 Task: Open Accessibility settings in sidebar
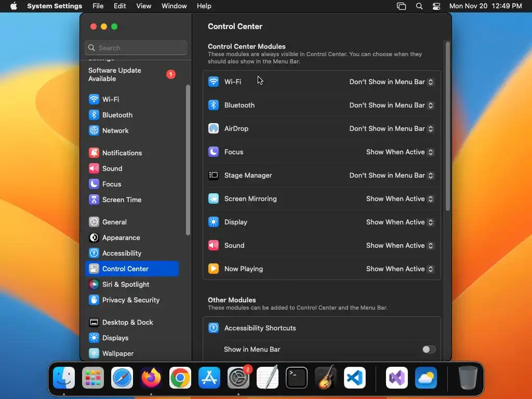[131, 254]
